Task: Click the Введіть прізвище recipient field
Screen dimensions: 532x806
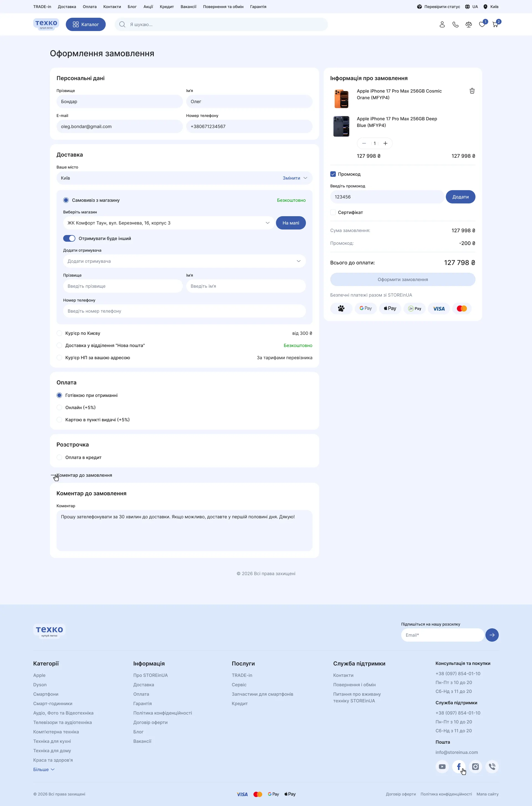Action: tap(123, 286)
